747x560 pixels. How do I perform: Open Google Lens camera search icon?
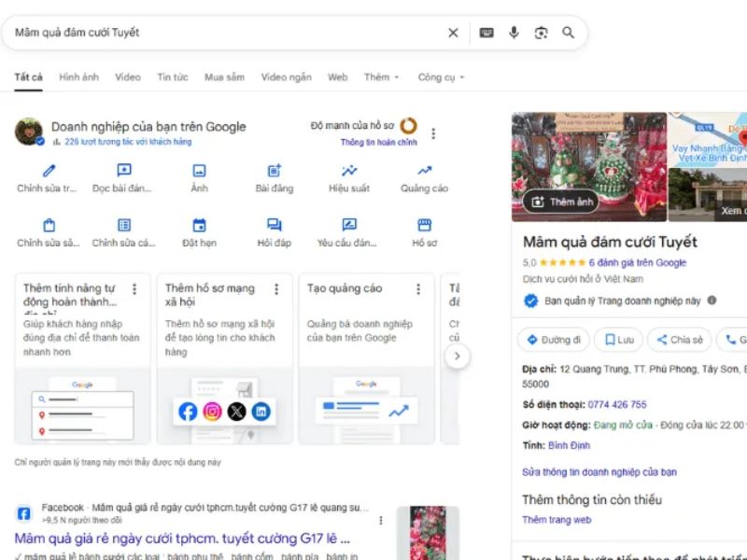(541, 33)
